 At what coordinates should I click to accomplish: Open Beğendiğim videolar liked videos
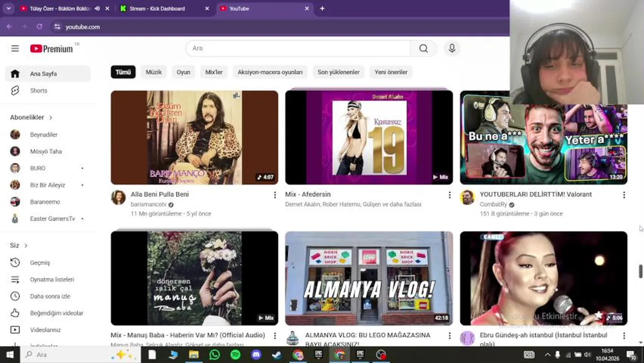click(48, 313)
